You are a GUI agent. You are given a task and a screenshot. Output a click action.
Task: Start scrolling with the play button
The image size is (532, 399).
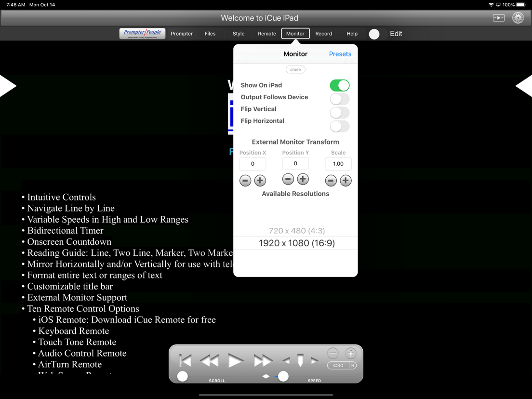pos(236,360)
